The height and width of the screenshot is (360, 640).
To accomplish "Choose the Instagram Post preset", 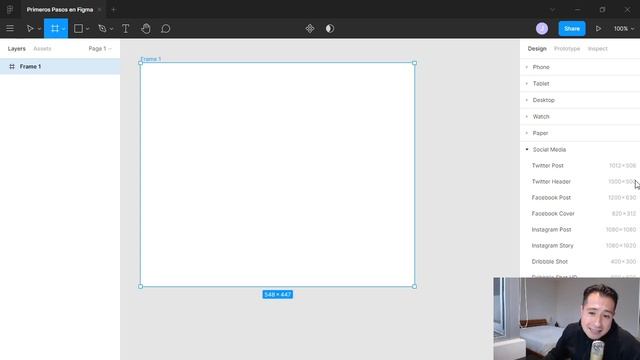I will coord(580,229).
